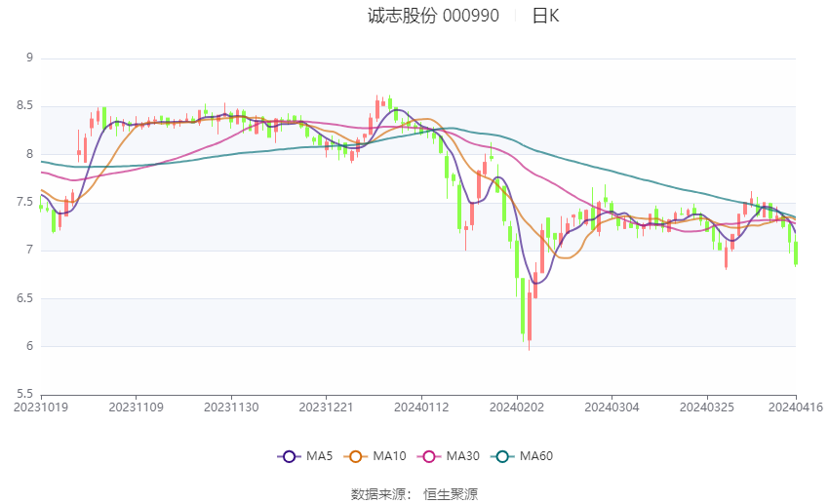Image resolution: width=829 pixels, height=504 pixels.
Task: Click x-axis date label 20231019
Action: pos(41,407)
